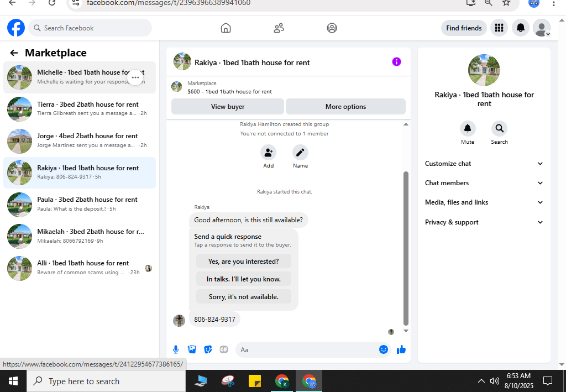Open the $600 1bed 1bath listing link
The width and height of the screenshot is (566, 392).
[229, 92]
